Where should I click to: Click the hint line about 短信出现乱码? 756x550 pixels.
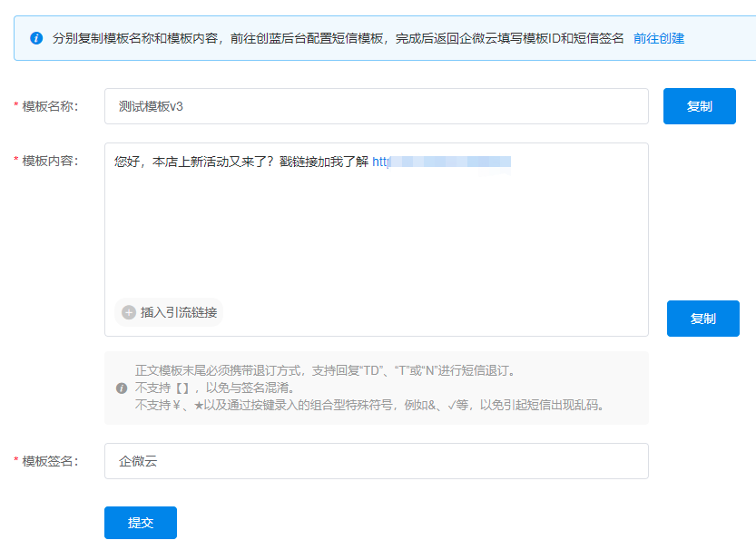click(x=369, y=405)
